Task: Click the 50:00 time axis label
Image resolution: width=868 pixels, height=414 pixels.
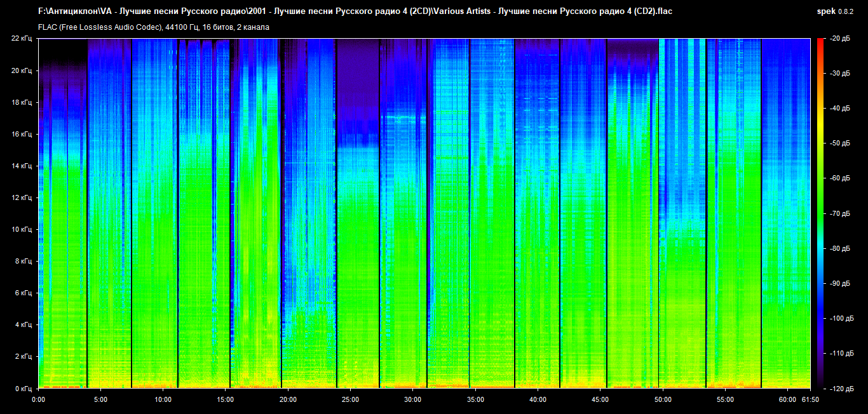Action: click(663, 399)
